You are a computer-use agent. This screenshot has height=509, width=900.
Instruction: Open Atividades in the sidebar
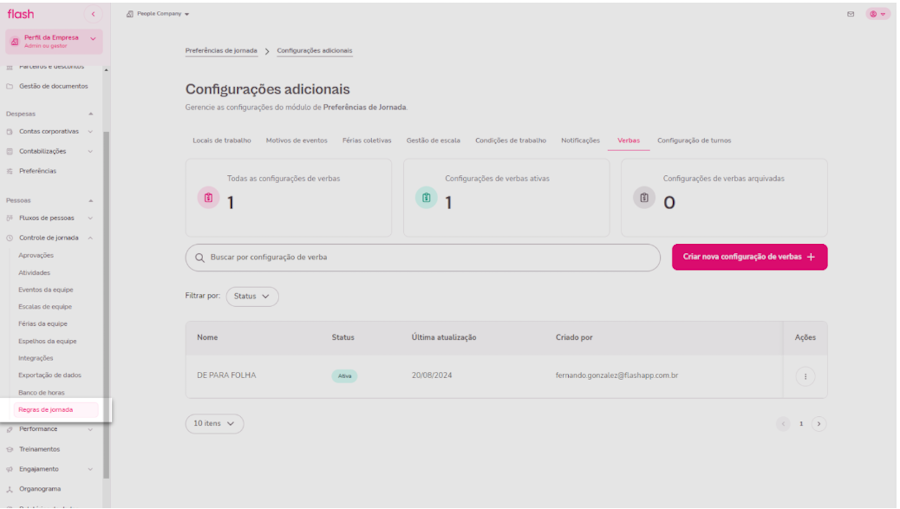pyautogui.click(x=34, y=273)
